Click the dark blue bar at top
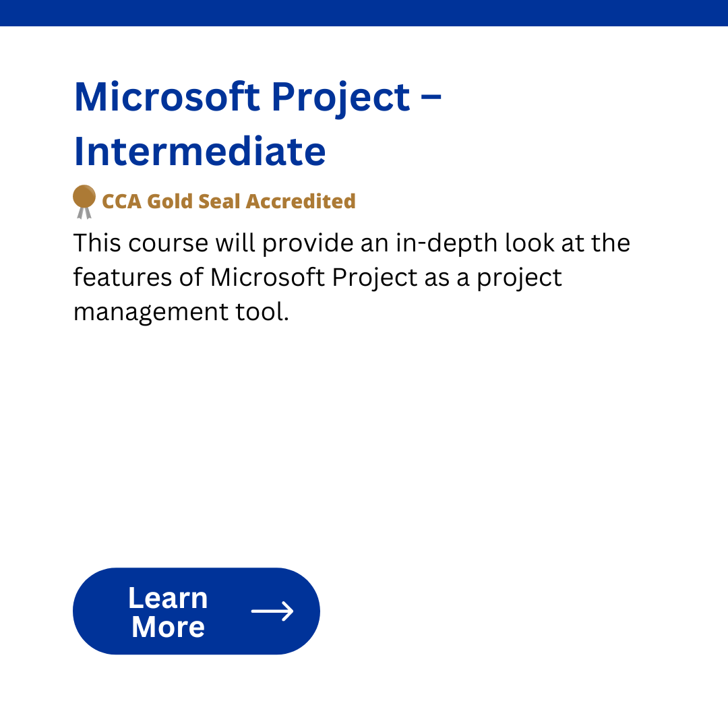Viewport: 728px width, 728px height. click(364, 13)
